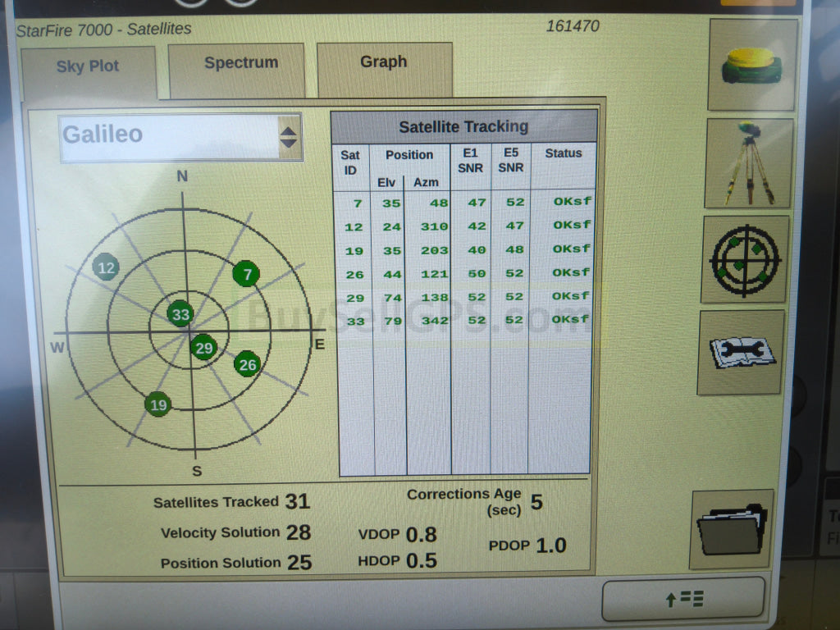Click Corrections Age value 5

point(536,503)
